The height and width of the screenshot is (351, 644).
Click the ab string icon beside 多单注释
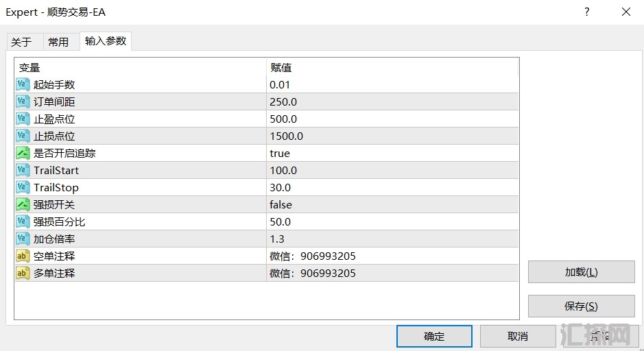23,273
